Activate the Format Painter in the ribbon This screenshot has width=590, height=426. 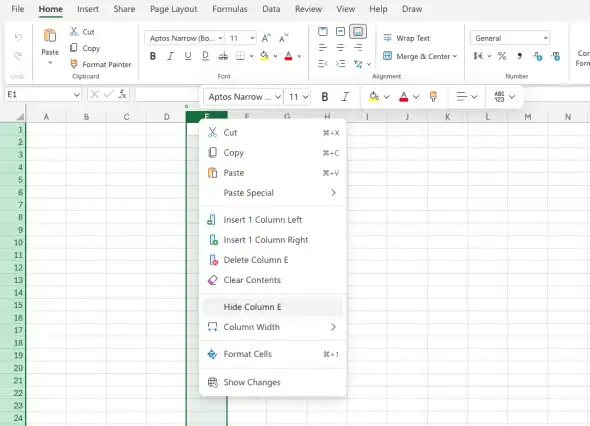pyautogui.click(x=101, y=64)
